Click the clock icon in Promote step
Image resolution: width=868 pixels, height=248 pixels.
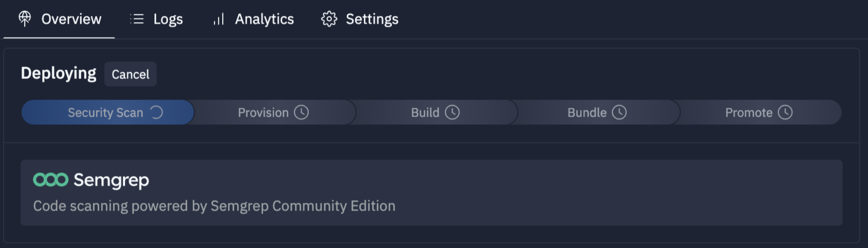[x=785, y=112]
